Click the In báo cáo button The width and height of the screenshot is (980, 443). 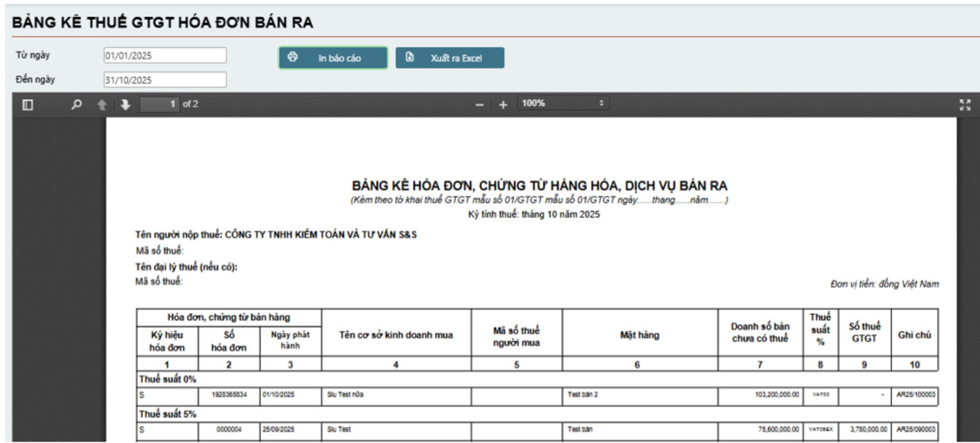click(x=333, y=58)
